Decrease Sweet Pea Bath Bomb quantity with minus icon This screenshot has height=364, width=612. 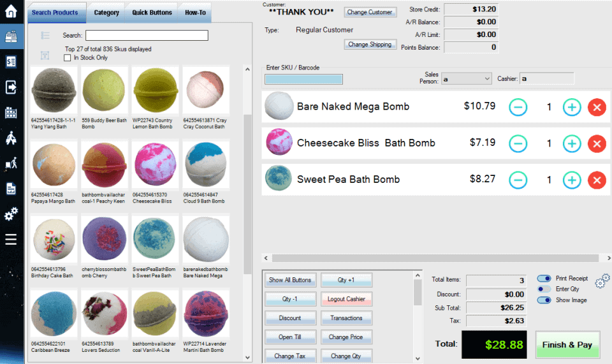518,180
